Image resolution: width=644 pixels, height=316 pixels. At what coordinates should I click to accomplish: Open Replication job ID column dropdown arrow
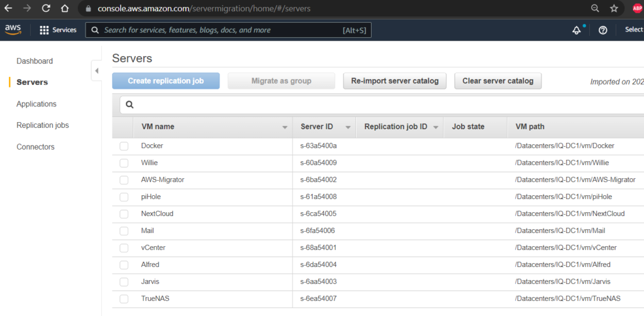436,127
